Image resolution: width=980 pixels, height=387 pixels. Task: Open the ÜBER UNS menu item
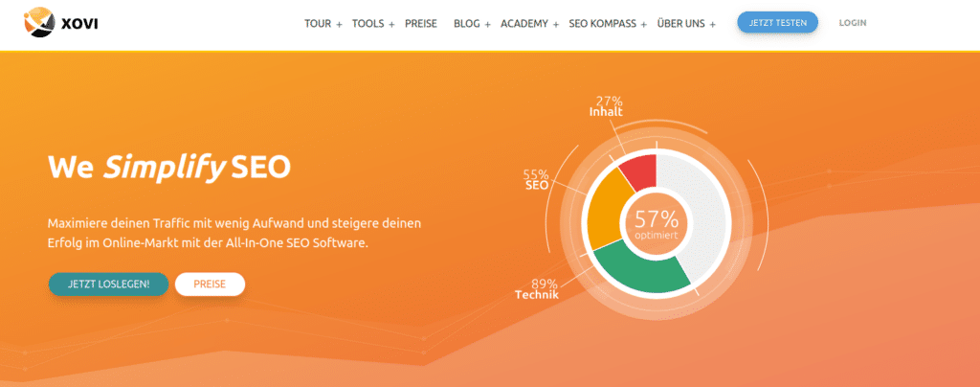click(x=681, y=24)
